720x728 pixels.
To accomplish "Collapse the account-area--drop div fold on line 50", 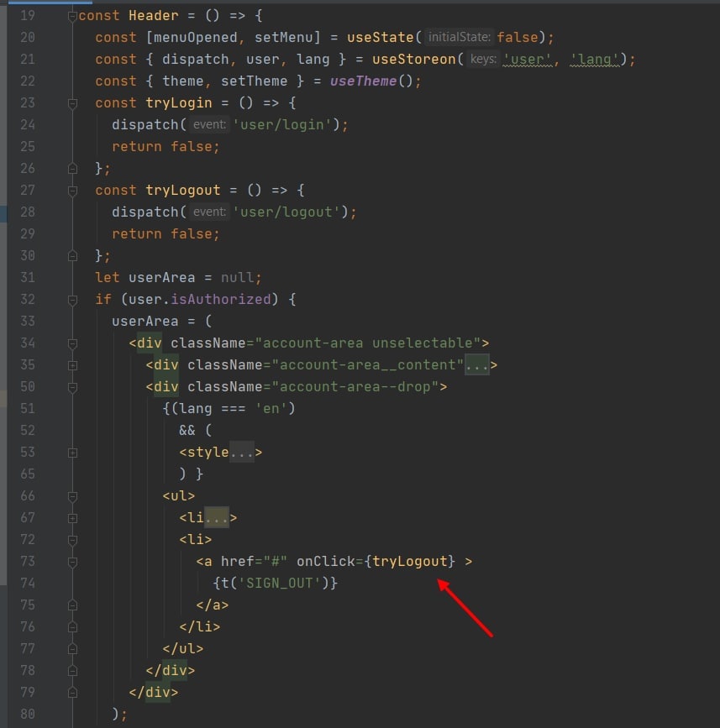I will click(72, 387).
